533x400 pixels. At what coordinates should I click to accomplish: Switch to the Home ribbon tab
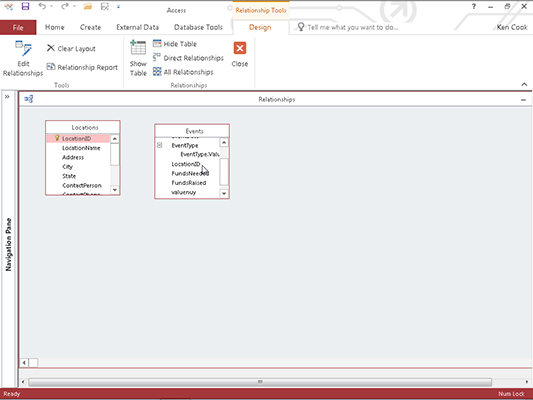54,27
